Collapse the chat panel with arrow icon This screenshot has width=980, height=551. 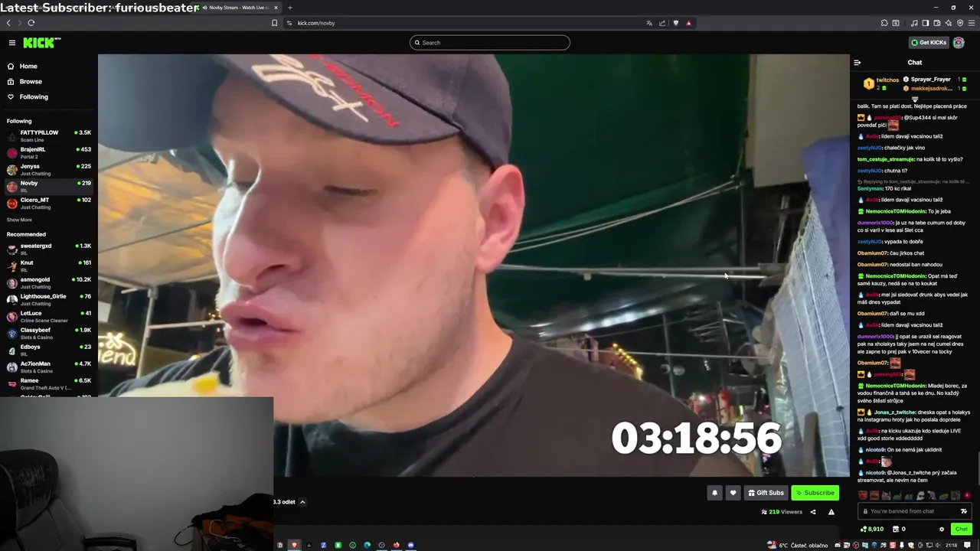857,63
